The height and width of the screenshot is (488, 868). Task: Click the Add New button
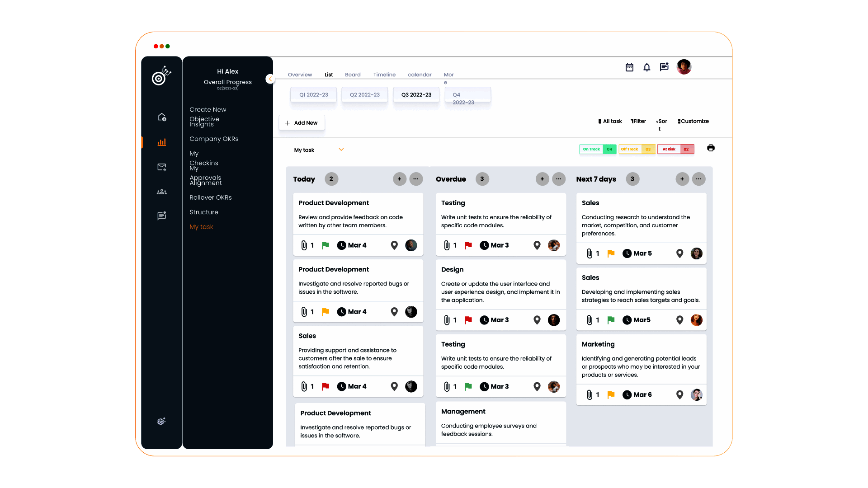coord(302,123)
